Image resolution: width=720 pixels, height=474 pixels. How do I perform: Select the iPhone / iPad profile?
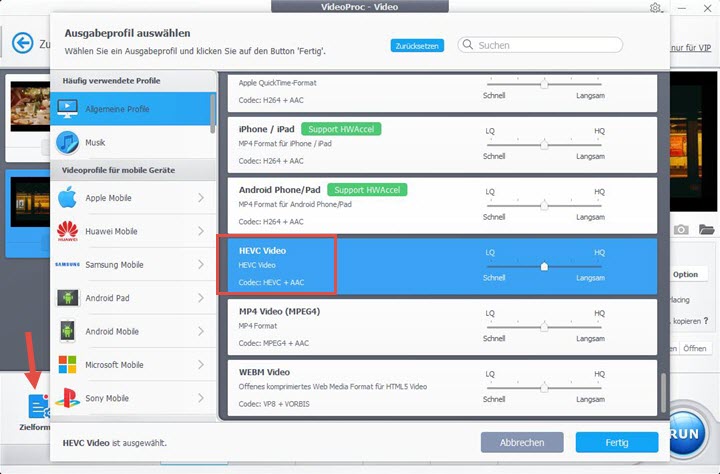coord(442,145)
